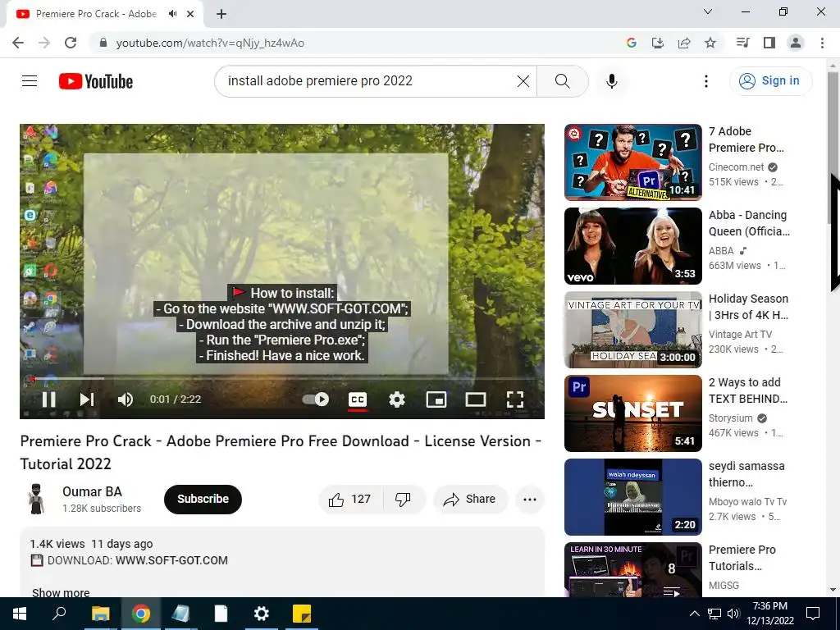
Task: Go back in browser history
Action: (x=18, y=43)
